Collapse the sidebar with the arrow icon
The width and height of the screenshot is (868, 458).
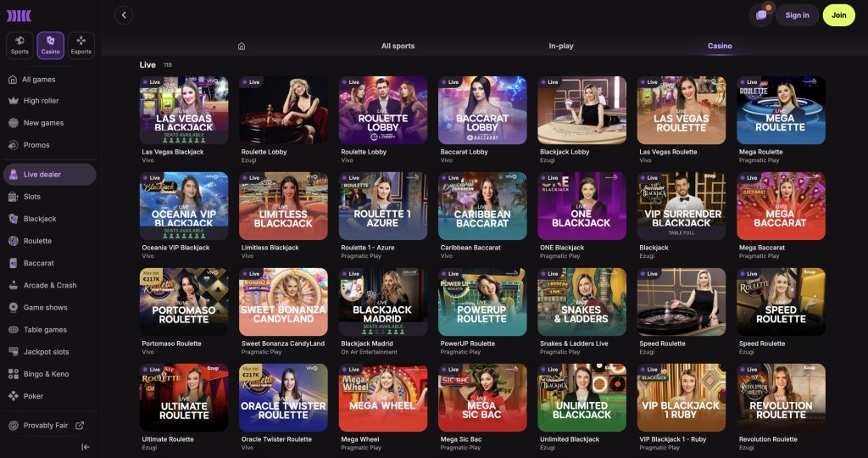click(x=86, y=447)
